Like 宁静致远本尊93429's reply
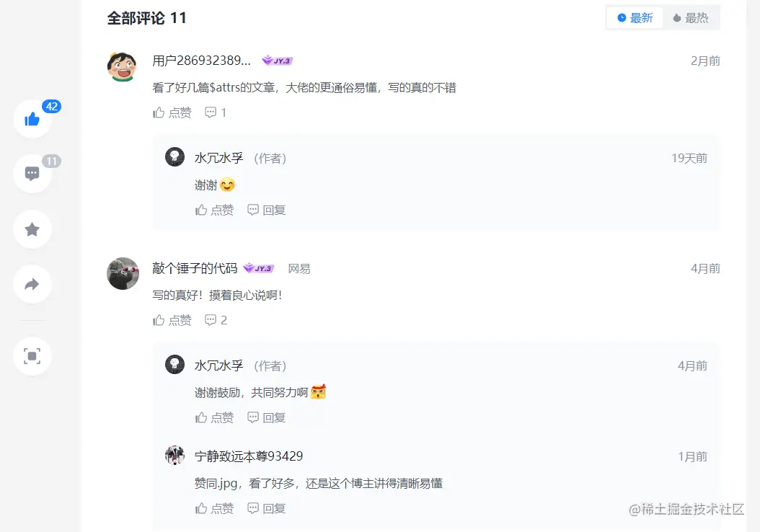 [x=215, y=508]
